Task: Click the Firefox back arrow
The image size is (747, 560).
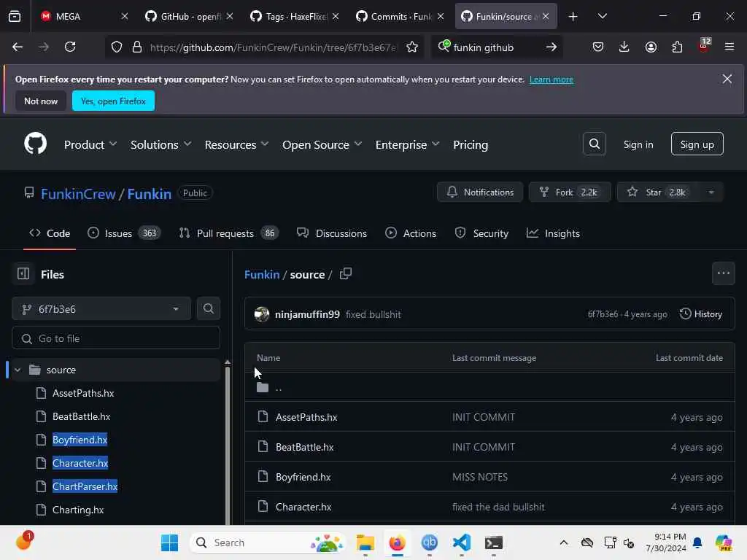Action: (x=18, y=47)
